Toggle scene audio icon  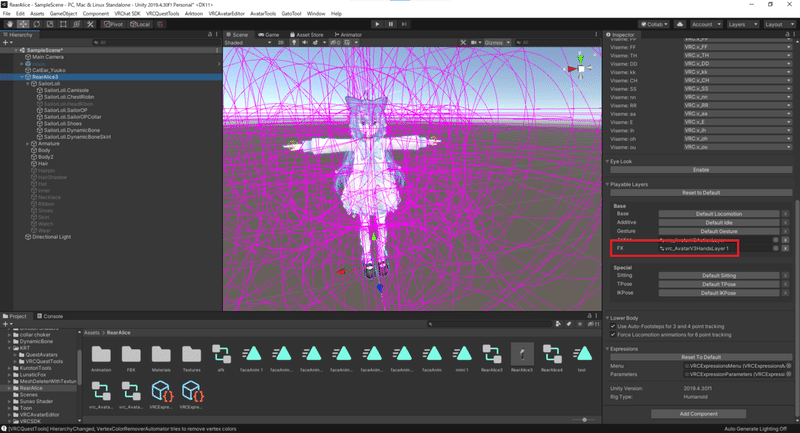pyautogui.click(x=305, y=42)
